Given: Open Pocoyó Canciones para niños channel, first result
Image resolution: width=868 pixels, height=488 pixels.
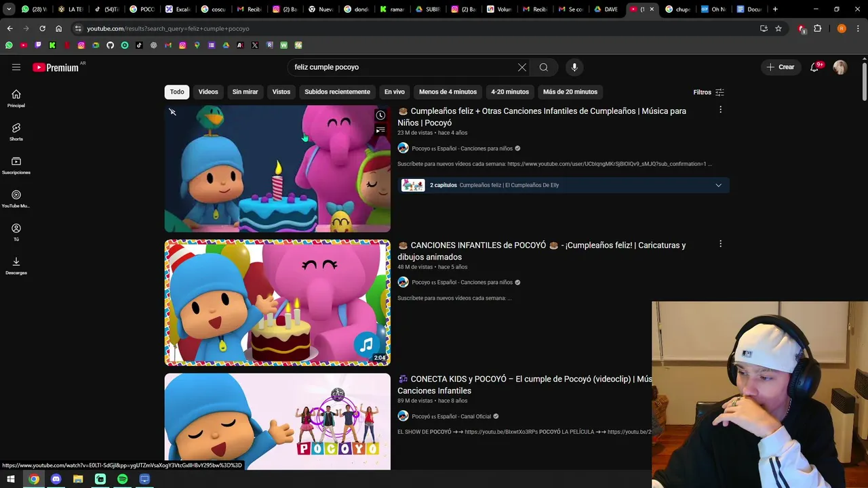Looking at the screenshot, I should [x=462, y=148].
